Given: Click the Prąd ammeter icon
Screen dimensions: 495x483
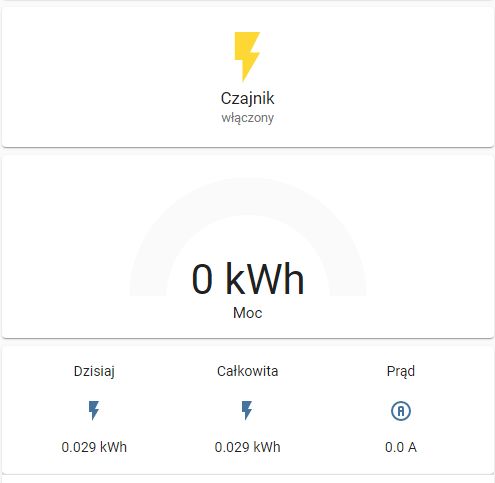Looking at the screenshot, I should [x=401, y=411].
